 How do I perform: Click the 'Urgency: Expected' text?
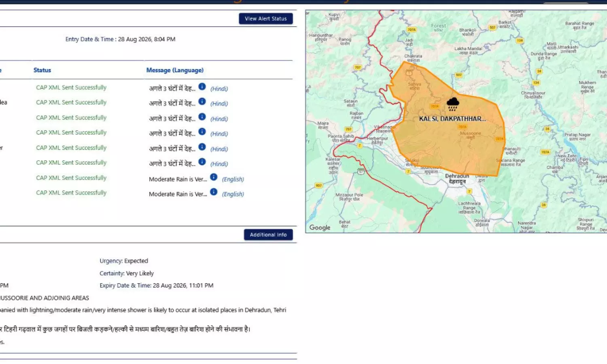coord(124,261)
